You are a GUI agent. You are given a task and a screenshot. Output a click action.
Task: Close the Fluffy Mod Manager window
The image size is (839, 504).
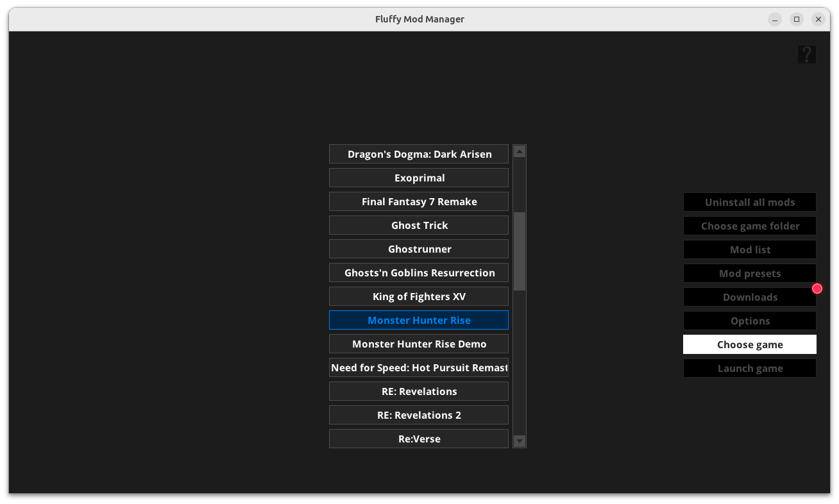pos(818,19)
